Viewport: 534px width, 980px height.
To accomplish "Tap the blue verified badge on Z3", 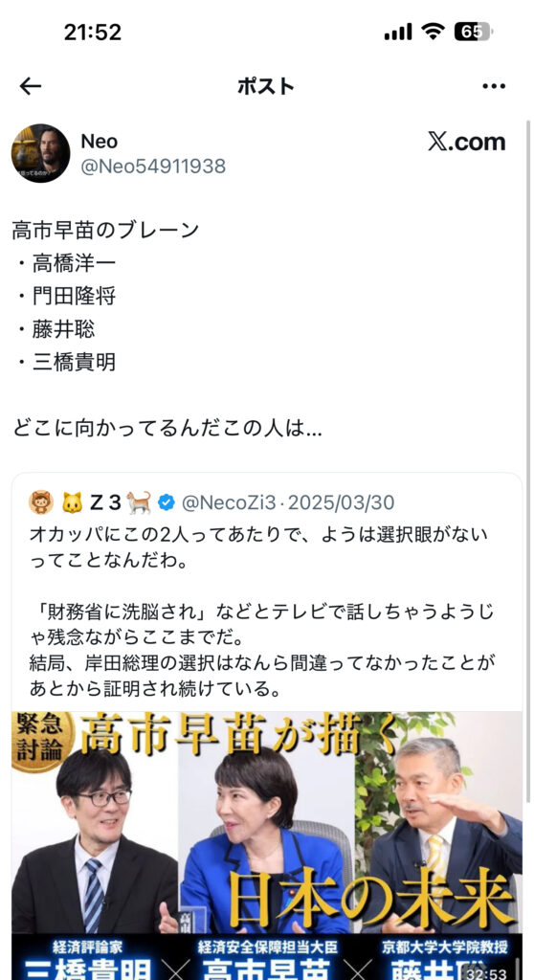I will tap(167, 501).
